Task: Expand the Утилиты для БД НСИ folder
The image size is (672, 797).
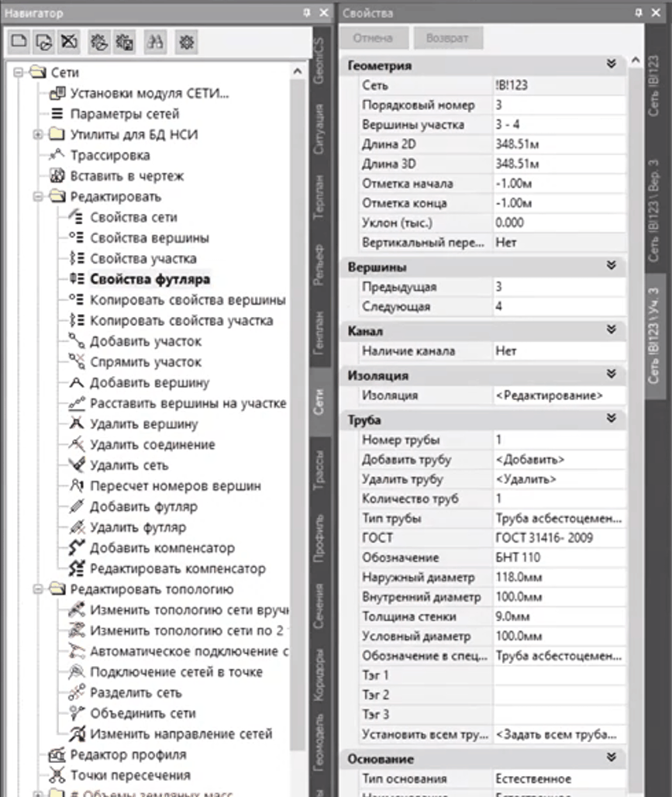Action: point(37,135)
